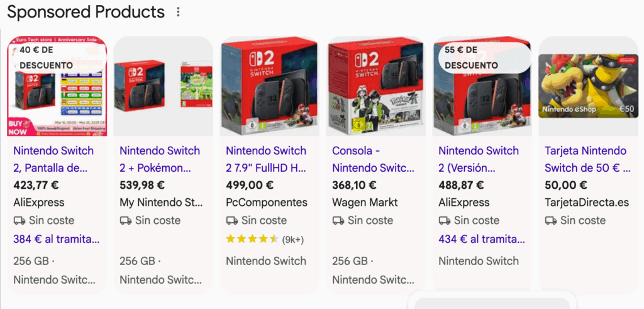Click the delivery truck icon under Wagen Markt
The width and height of the screenshot is (644, 309).
(338, 221)
